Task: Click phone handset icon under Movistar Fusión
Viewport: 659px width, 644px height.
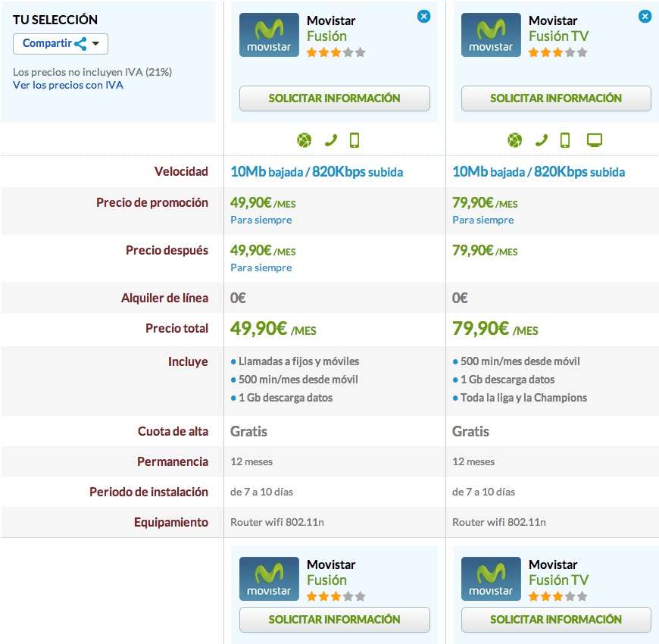Action: (x=331, y=140)
